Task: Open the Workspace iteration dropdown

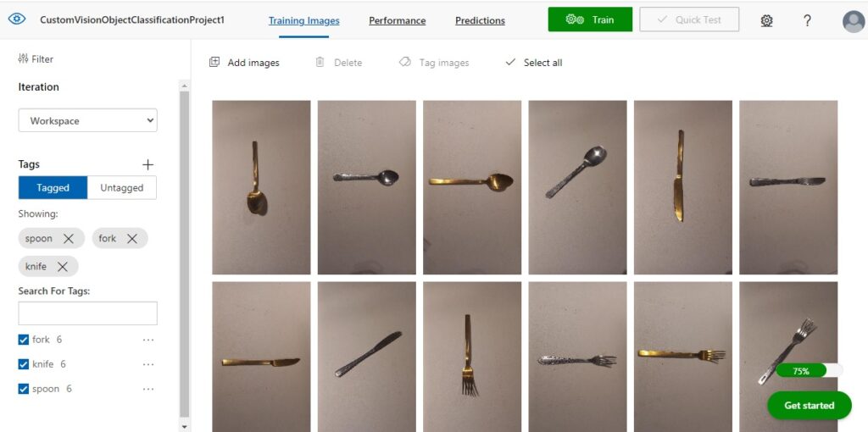Action: [x=87, y=120]
